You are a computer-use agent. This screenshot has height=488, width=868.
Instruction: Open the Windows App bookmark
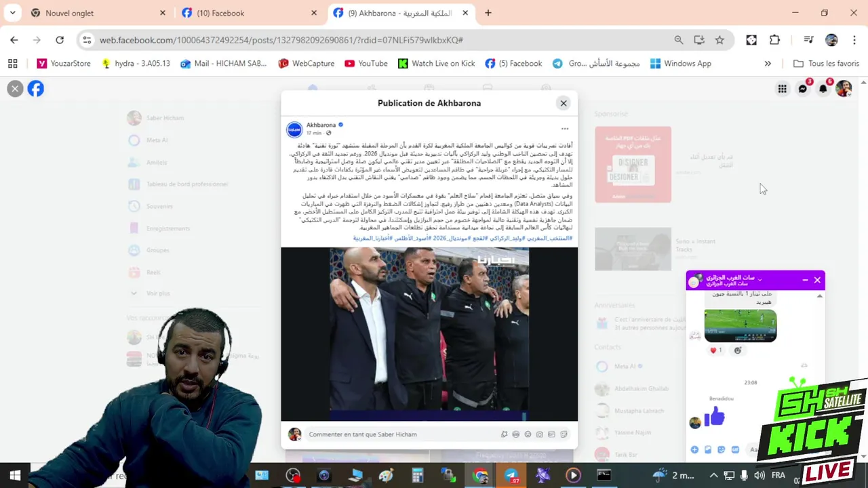pyautogui.click(x=680, y=64)
